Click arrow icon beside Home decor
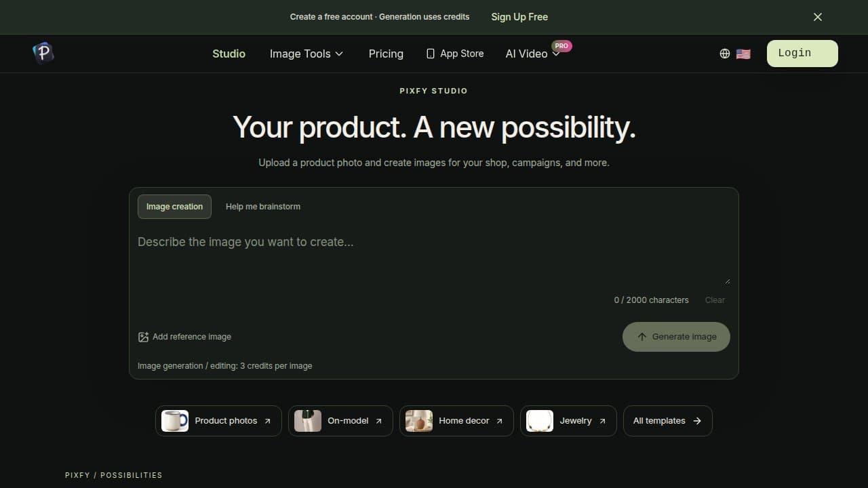868x488 pixels. click(x=499, y=421)
